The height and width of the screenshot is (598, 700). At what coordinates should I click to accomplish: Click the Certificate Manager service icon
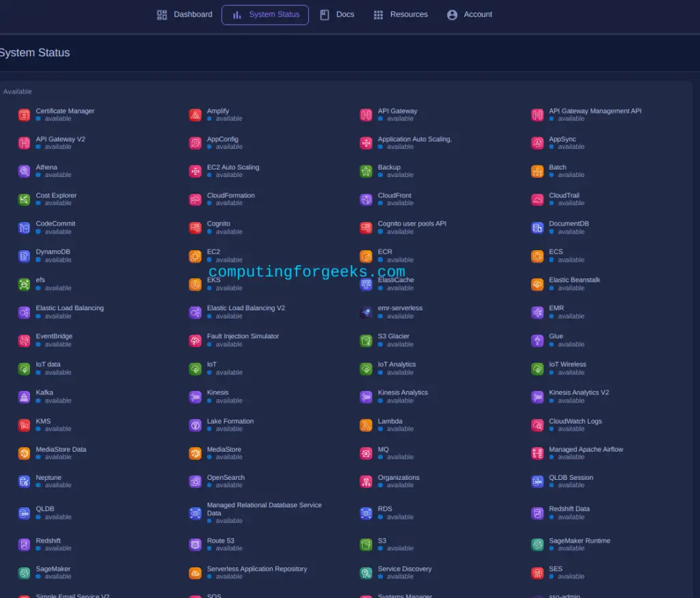click(x=24, y=115)
